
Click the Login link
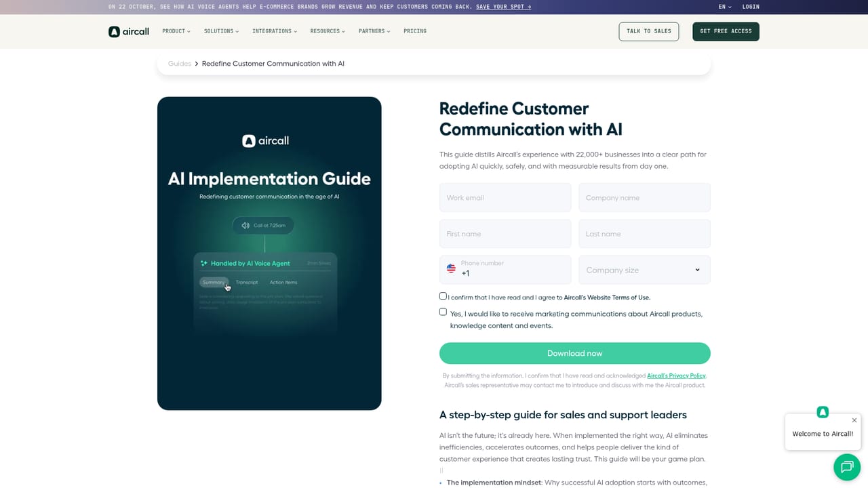click(x=751, y=7)
